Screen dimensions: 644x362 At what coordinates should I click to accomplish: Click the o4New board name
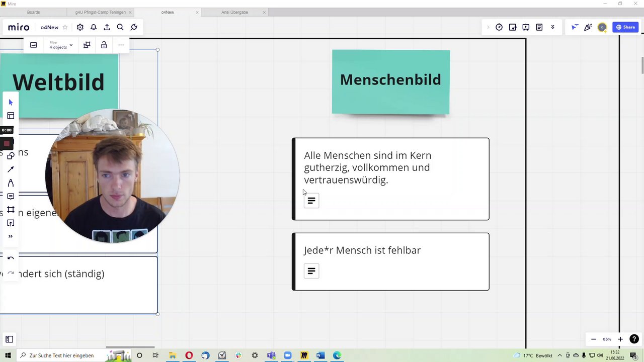coord(49,27)
